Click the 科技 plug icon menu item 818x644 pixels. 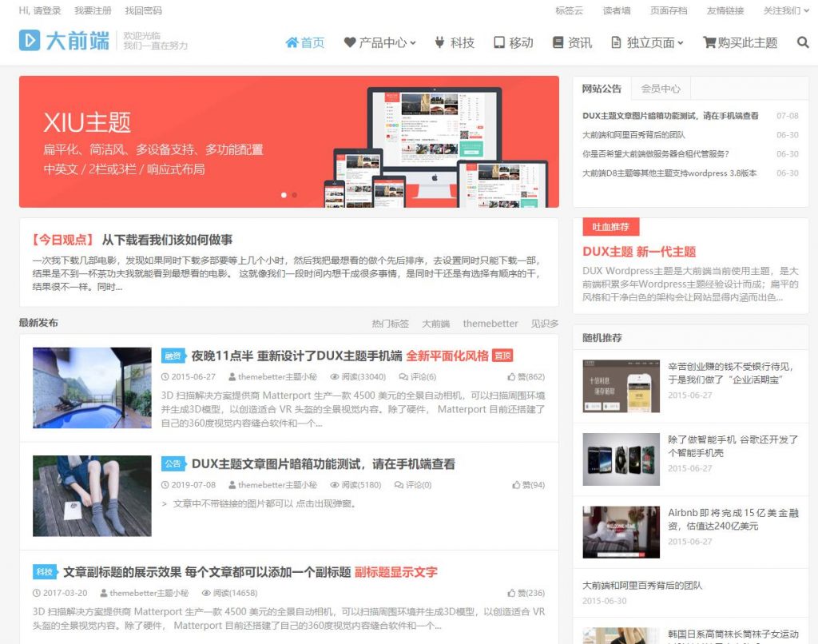tap(455, 42)
